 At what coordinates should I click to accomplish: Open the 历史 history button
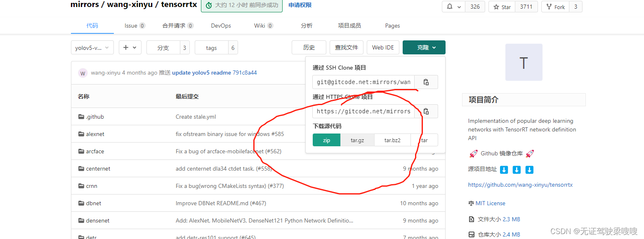tap(309, 47)
